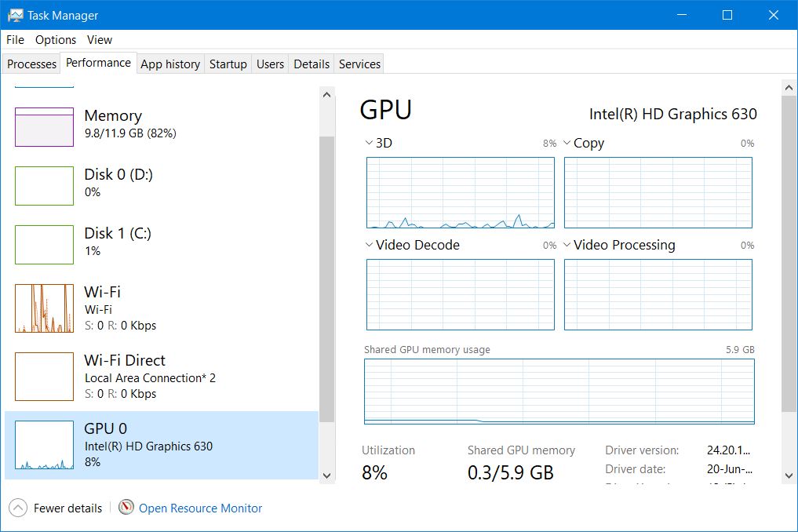
Task: Open the 3D engine dropdown
Action: click(x=370, y=144)
